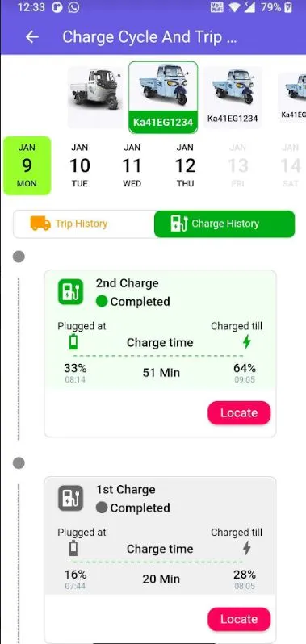The width and height of the screenshot is (306, 644).
Task: Tap gray lightning bolt in 1st Charge card
Action: coord(246,548)
